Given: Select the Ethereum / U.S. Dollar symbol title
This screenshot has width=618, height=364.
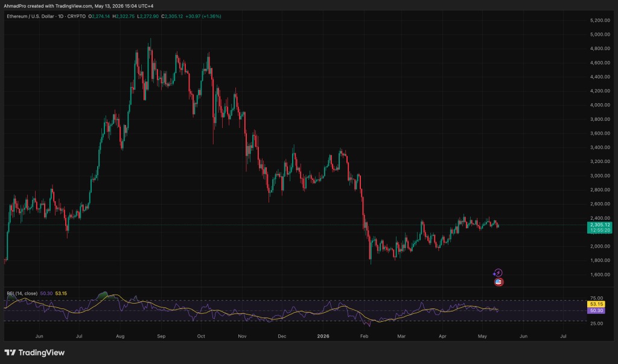Looking at the screenshot, I should pyautogui.click(x=46, y=16).
